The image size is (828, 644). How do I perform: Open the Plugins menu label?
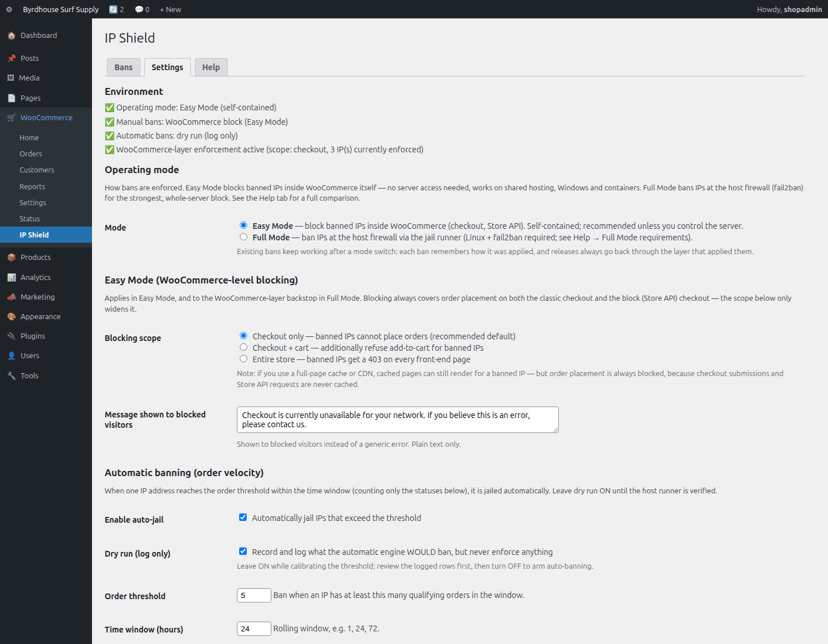(33, 336)
